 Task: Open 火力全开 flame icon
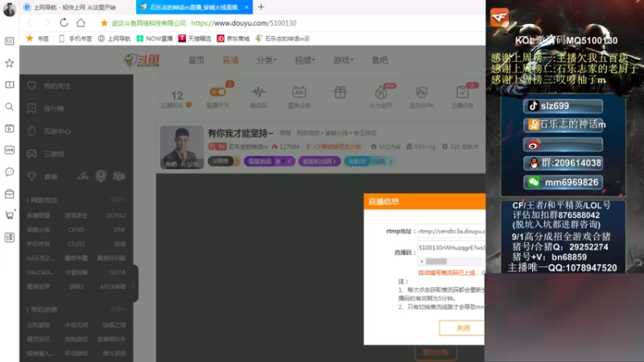381,93
